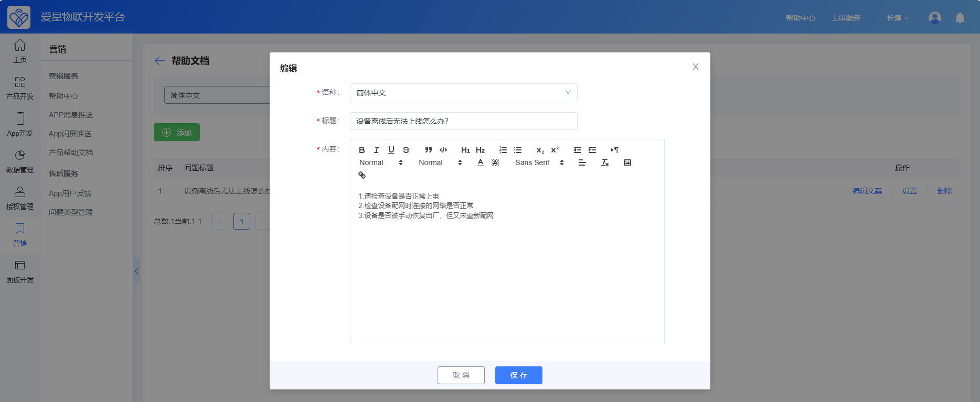
Task: Select 问题类型管理 menu item
Action: 71,212
